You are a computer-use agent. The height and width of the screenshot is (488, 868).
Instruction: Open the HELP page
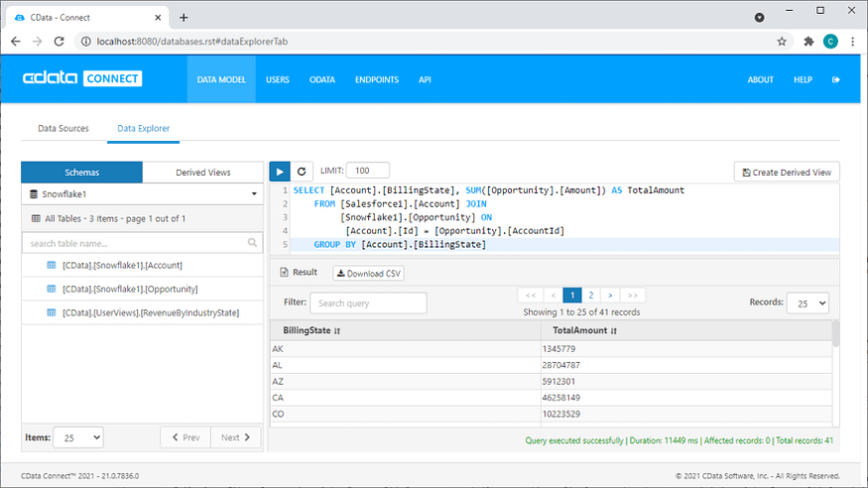coord(803,79)
